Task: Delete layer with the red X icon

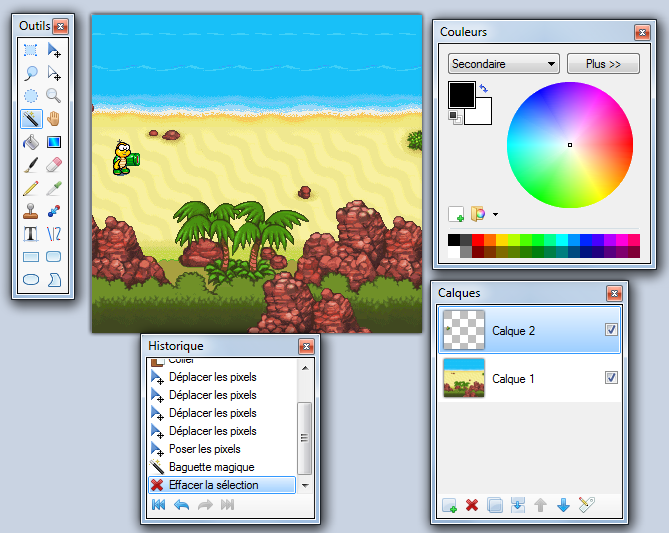Action: tap(472, 505)
